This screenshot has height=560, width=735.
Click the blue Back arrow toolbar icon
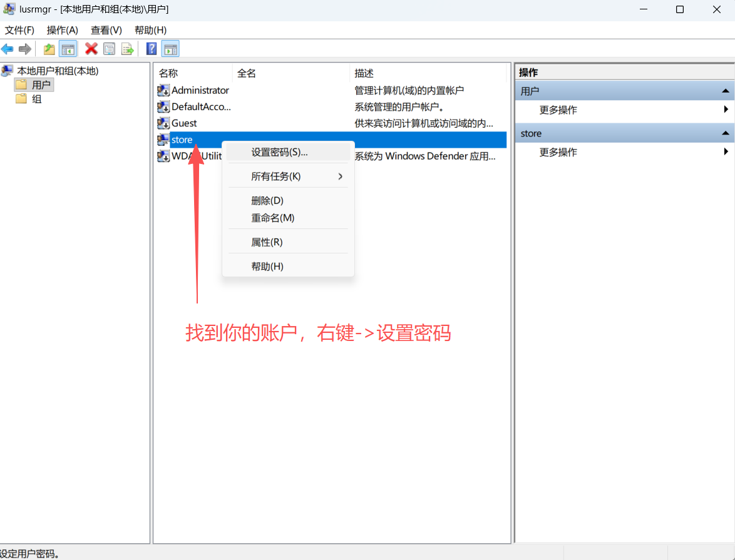tap(8, 49)
